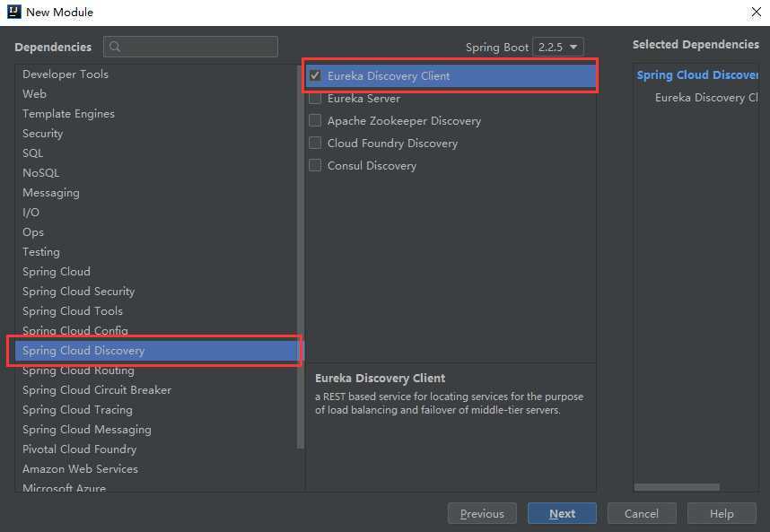Click the Apache Zookeeper Discovery label
The width and height of the screenshot is (770, 532).
pos(404,121)
